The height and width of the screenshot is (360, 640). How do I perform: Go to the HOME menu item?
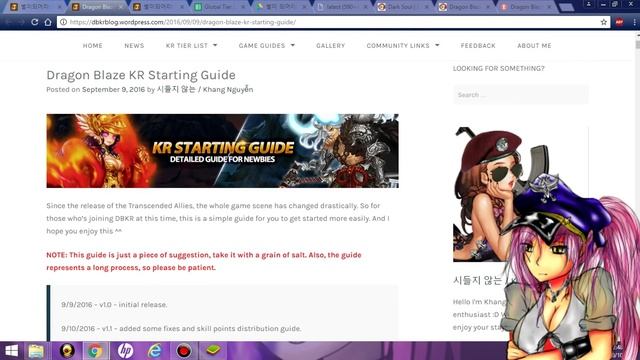pos(93,46)
